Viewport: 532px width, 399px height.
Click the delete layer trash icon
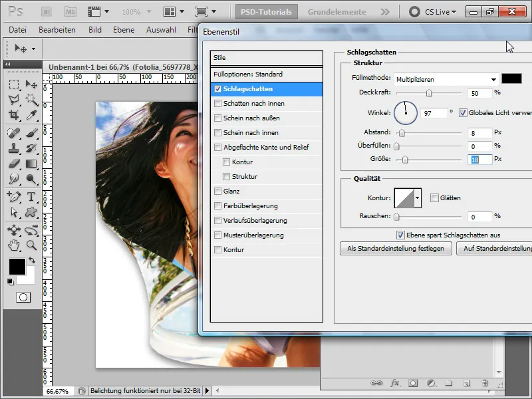485,383
